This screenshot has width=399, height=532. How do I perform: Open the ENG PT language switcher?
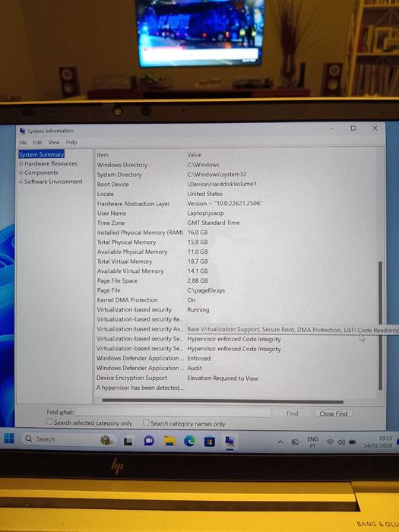(312, 442)
